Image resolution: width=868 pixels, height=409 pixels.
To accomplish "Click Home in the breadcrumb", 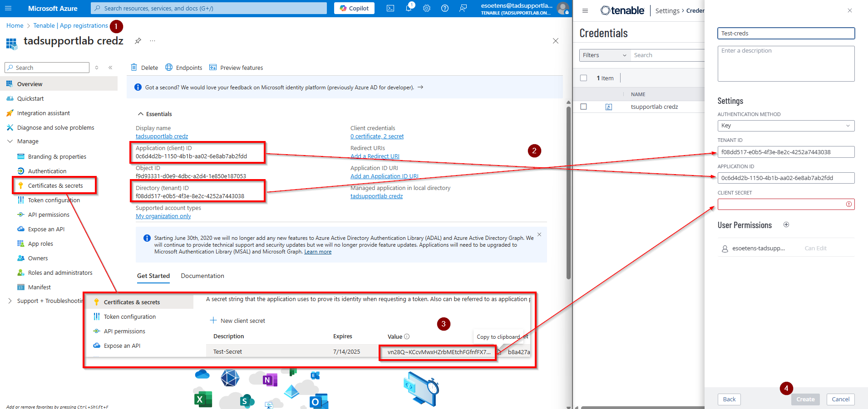I will 15,25.
